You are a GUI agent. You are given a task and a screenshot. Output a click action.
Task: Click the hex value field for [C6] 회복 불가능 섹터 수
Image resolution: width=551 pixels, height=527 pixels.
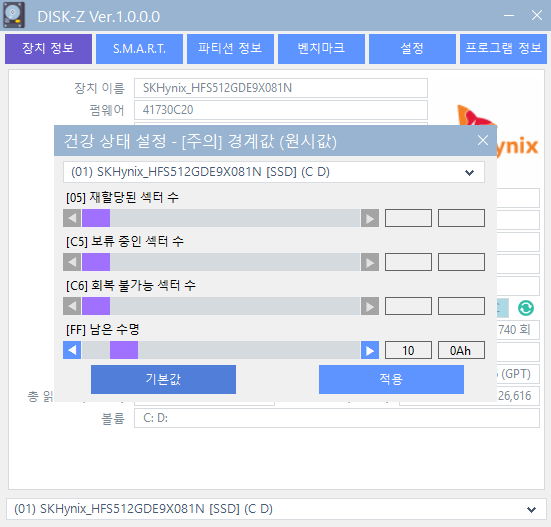click(x=461, y=306)
